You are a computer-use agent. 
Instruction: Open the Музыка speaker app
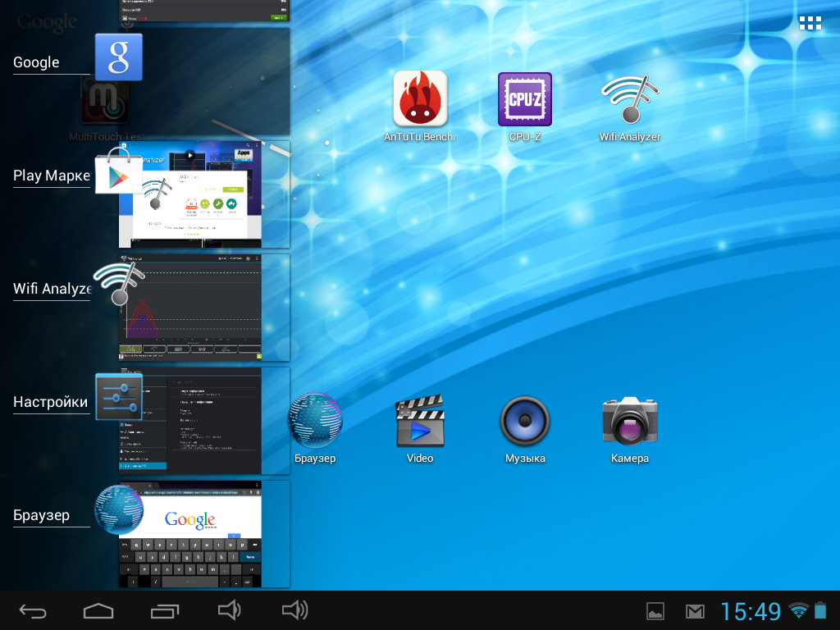point(525,420)
